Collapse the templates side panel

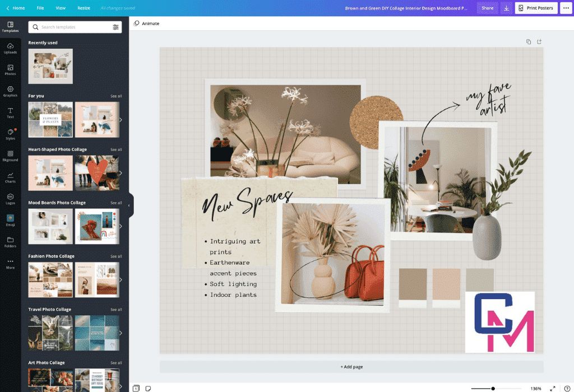point(129,205)
